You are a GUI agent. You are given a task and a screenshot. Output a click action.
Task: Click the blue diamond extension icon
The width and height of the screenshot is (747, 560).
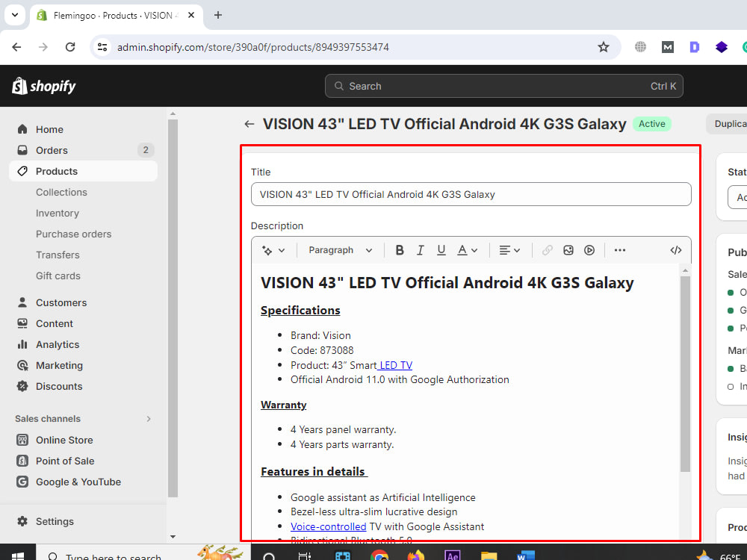pyautogui.click(x=722, y=46)
